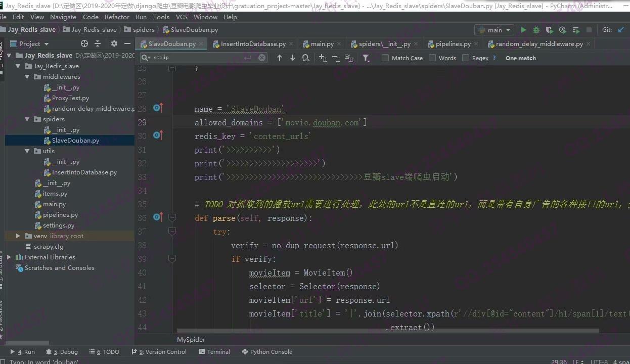Click the MySpider breadcrumb below editor
Image resolution: width=630 pixels, height=364 pixels.
(191, 340)
